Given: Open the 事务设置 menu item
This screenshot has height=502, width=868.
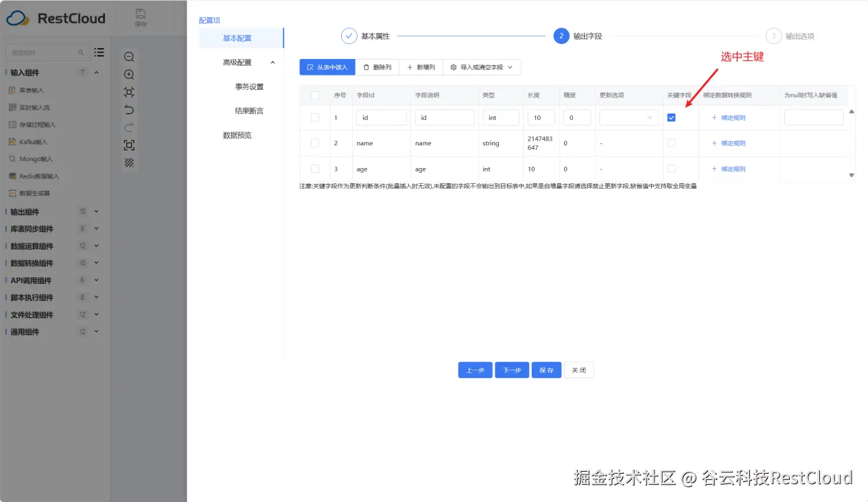Looking at the screenshot, I should (249, 87).
